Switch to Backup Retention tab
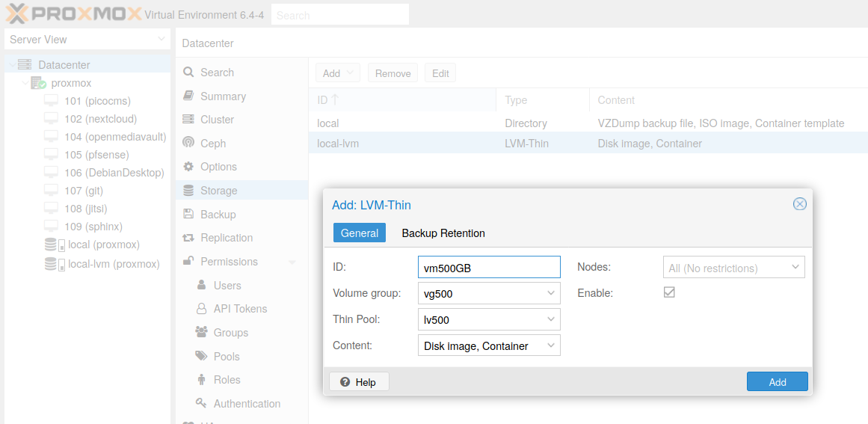Image resolution: width=868 pixels, height=424 pixels. coord(443,233)
